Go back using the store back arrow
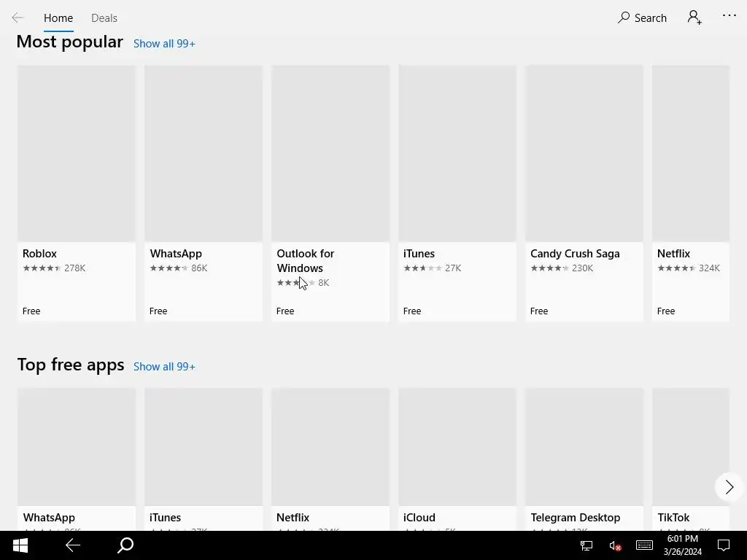This screenshot has width=747, height=560. pyautogui.click(x=18, y=18)
